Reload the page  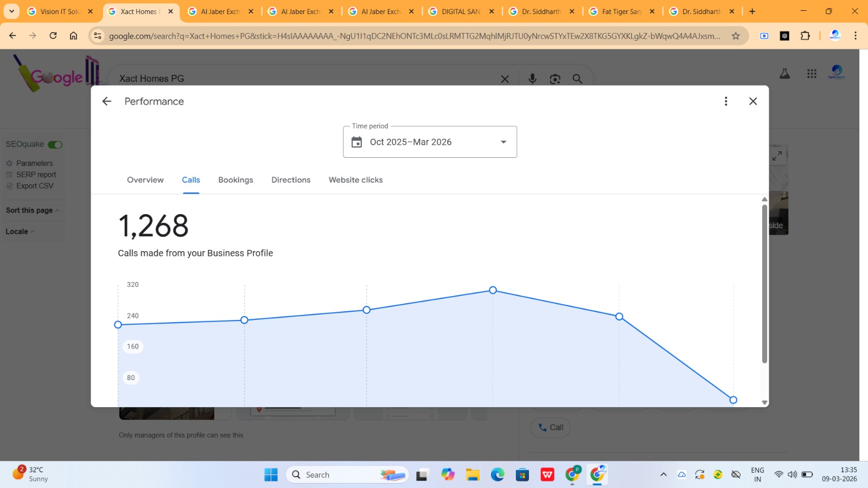coord(53,36)
